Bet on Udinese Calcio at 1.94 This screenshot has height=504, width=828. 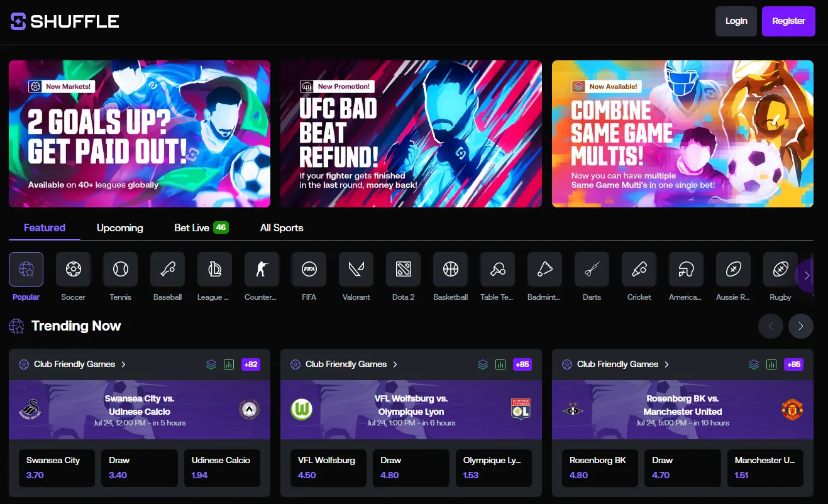[222, 468]
